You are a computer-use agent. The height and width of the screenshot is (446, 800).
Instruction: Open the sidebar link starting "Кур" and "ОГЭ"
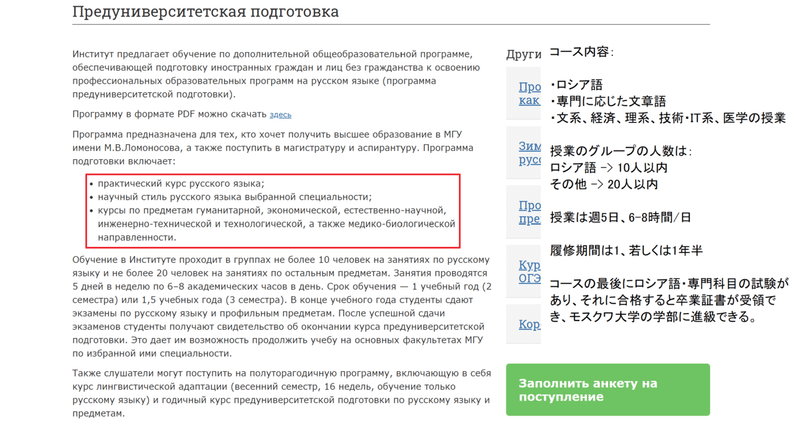click(x=530, y=271)
